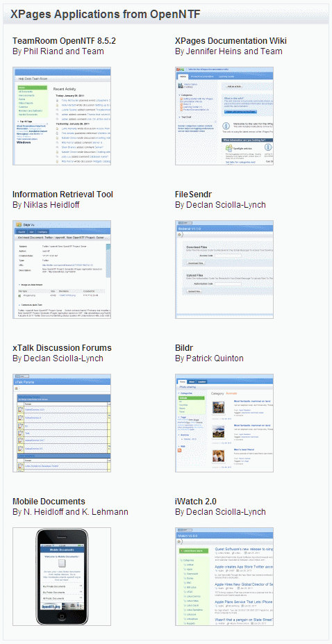Image resolution: width=332 pixels, height=644 pixels.
Task: Open the xTalk Discussion Forums heading
Action: 62,348
